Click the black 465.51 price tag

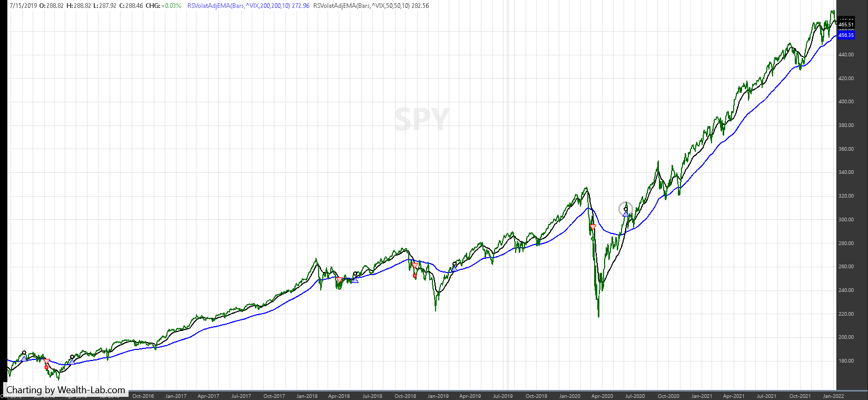(x=846, y=25)
